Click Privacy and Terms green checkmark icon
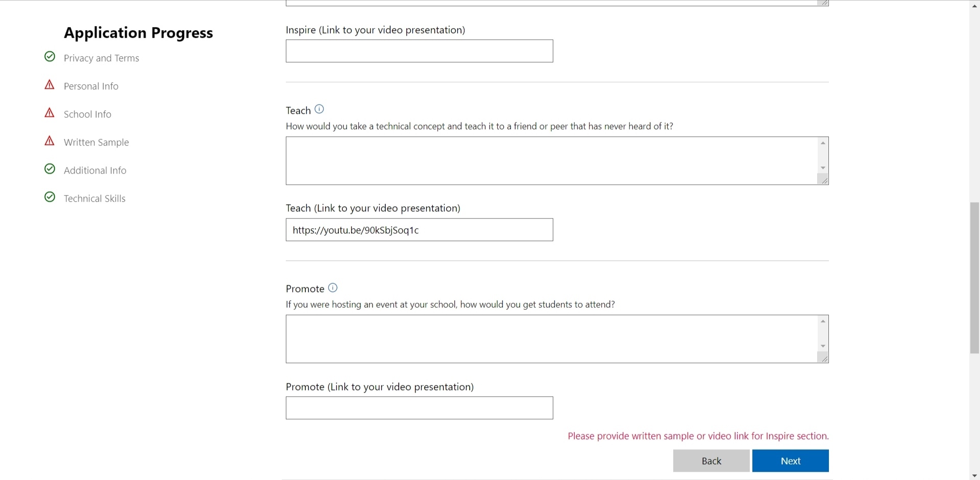The width and height of the screenshot is (980, 480). point(50,57)
